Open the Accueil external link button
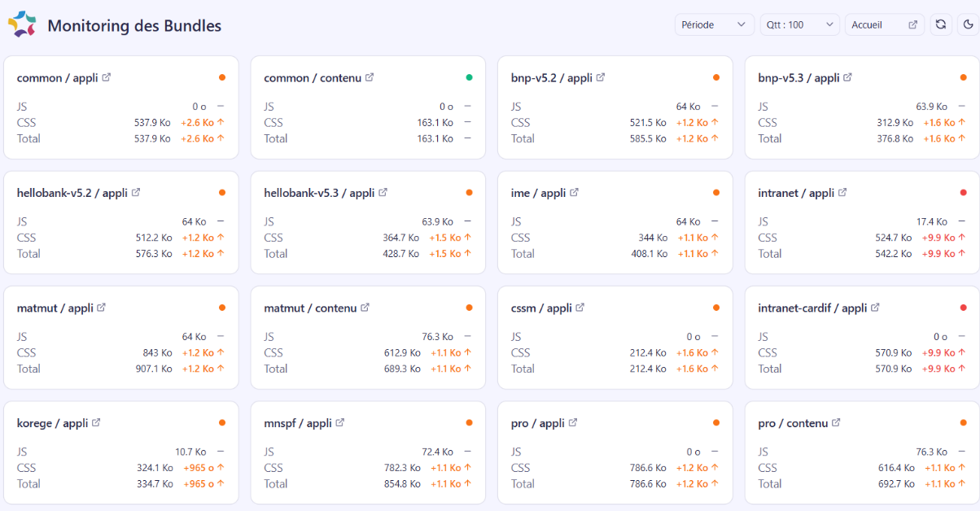Viewport: 980px width, 511px height. pos(885,25)
